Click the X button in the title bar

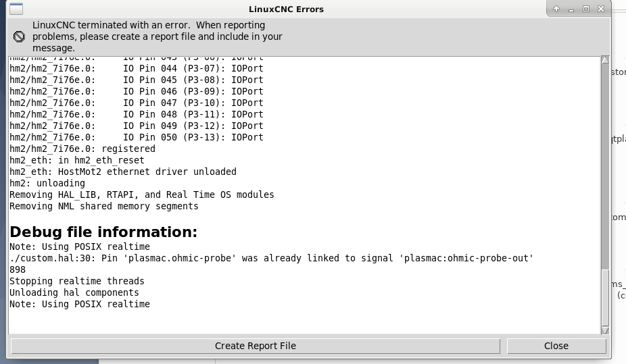coord(601,9)
